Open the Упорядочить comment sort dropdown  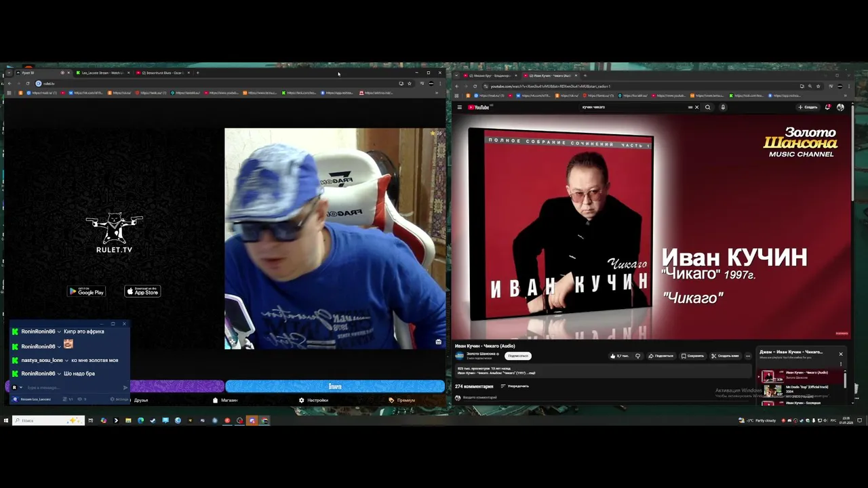pos(515,386)
